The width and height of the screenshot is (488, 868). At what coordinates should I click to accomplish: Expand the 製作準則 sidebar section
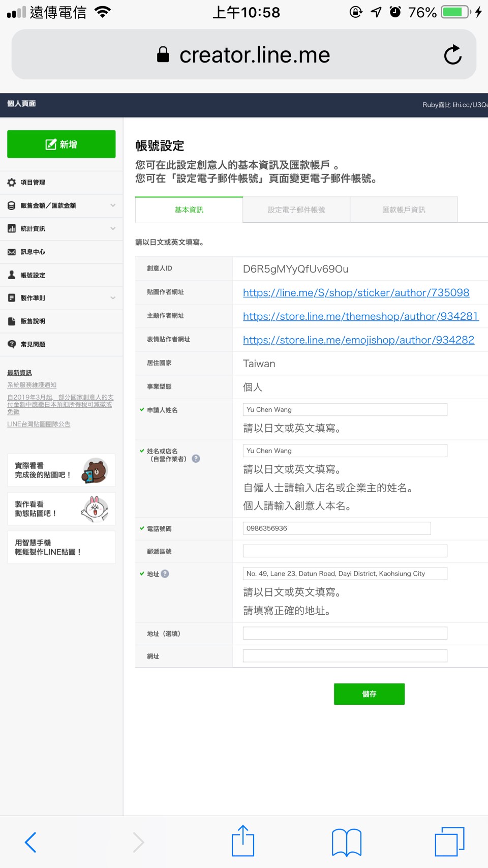pyautogui.click(x=61, y=298)
